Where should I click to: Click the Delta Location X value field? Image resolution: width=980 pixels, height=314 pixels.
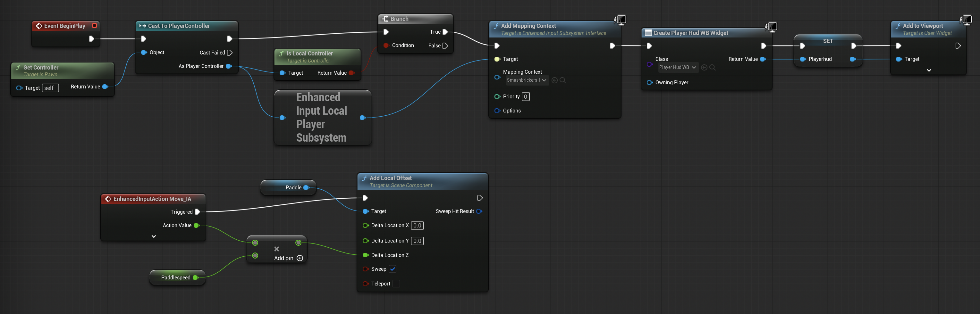pyautogui.click(x=417, y=226)
